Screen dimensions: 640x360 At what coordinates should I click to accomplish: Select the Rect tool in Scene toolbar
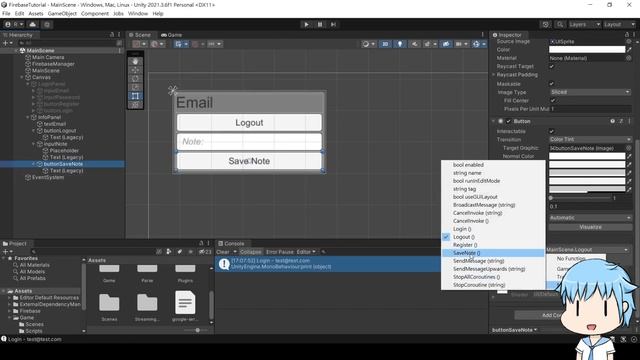pyautogui.click(x=135, y=96)
